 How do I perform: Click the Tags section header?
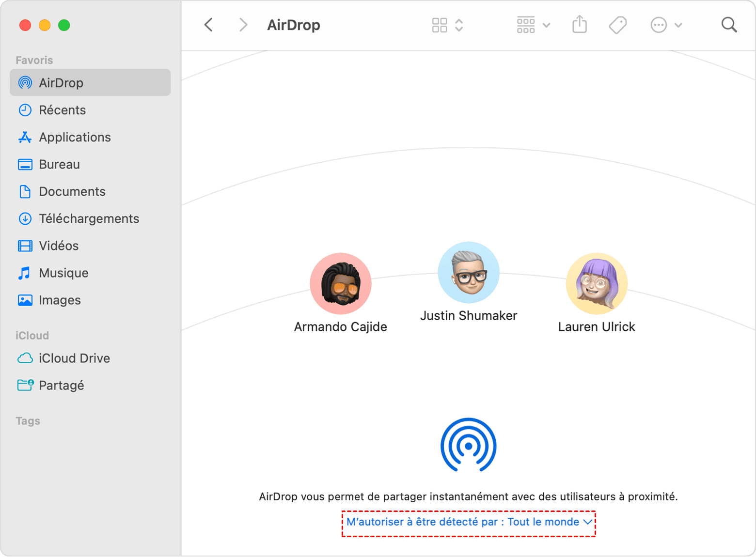[x=28, y=421]
